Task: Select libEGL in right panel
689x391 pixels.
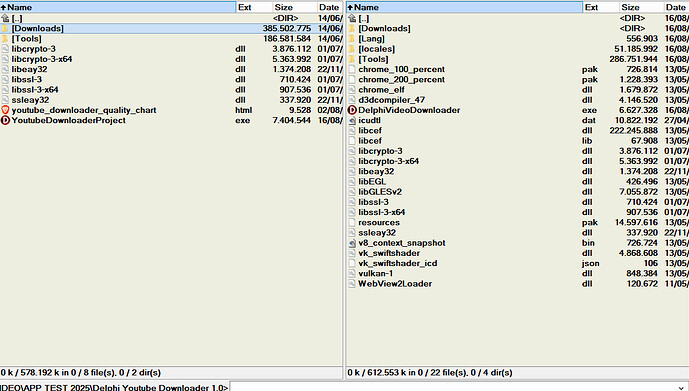Action: pyautogui.click(x=372, y=182)
